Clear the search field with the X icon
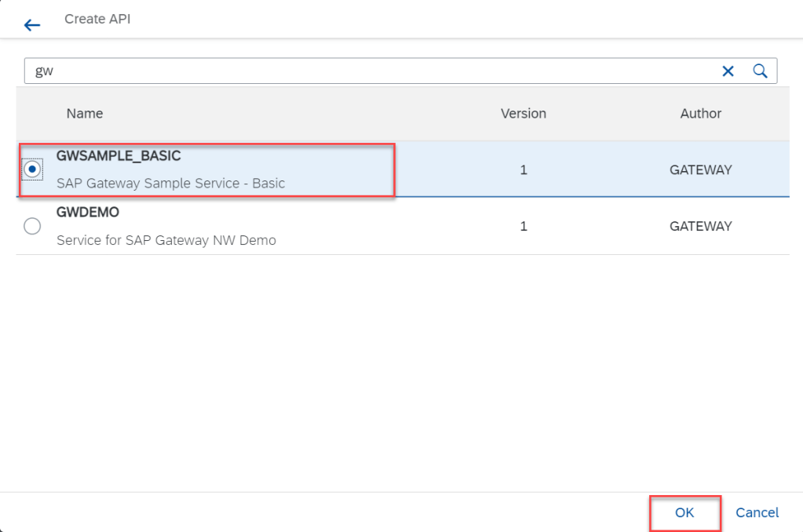The image size is (803, 532). click(728, 71)
